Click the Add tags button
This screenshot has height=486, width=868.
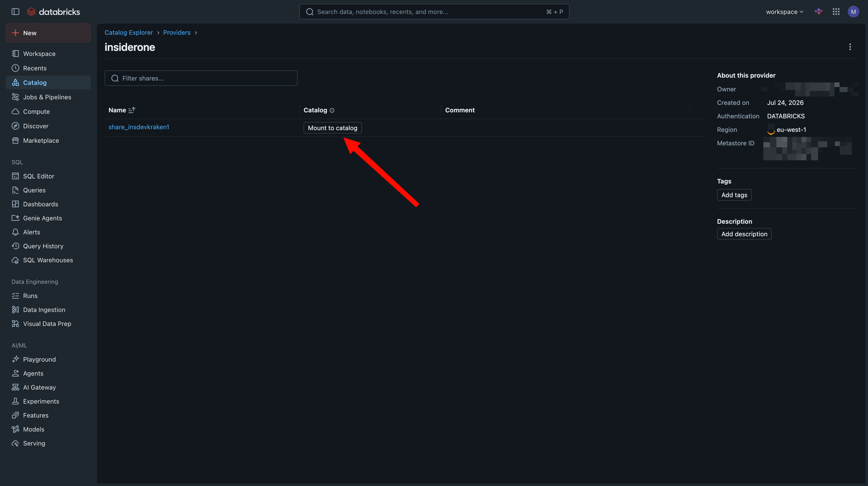[734, 195]
